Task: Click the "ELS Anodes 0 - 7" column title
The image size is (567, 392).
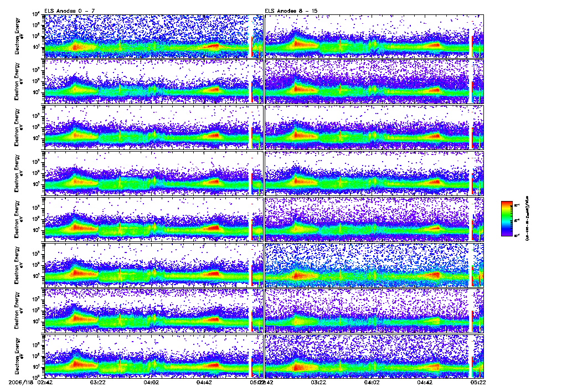Action: pos(69,11)
